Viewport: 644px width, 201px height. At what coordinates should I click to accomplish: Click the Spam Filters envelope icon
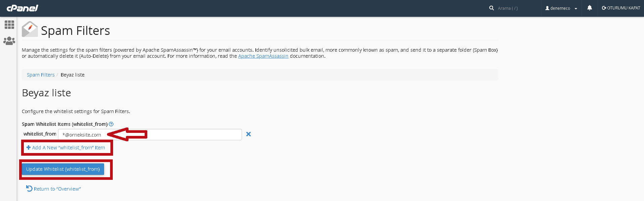[30, 29]
